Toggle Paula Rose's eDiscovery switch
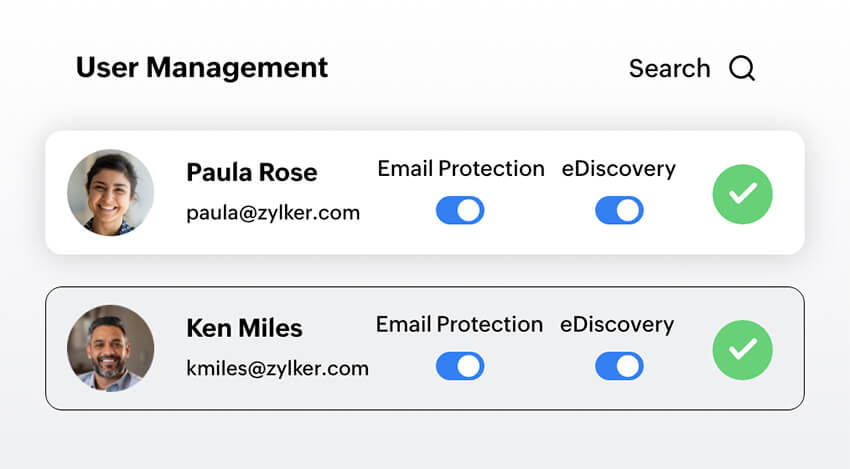This screenshot has width=850, height=469. pyautogui.click(x=619, y=210)
